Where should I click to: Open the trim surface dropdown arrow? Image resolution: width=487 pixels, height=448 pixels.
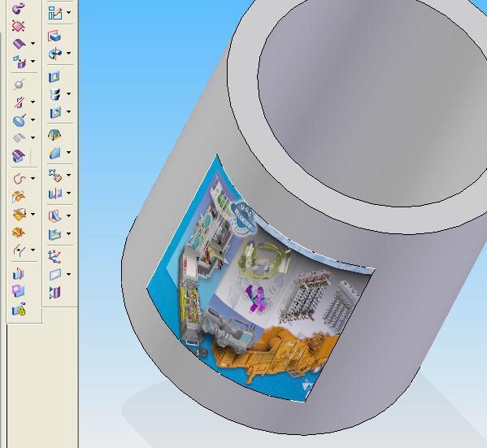point(33,102)
